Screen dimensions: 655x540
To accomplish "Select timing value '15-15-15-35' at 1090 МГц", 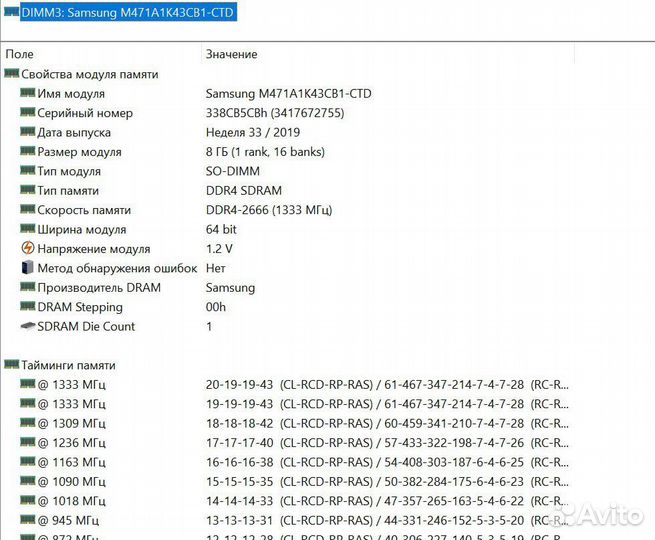I will 239,482.
